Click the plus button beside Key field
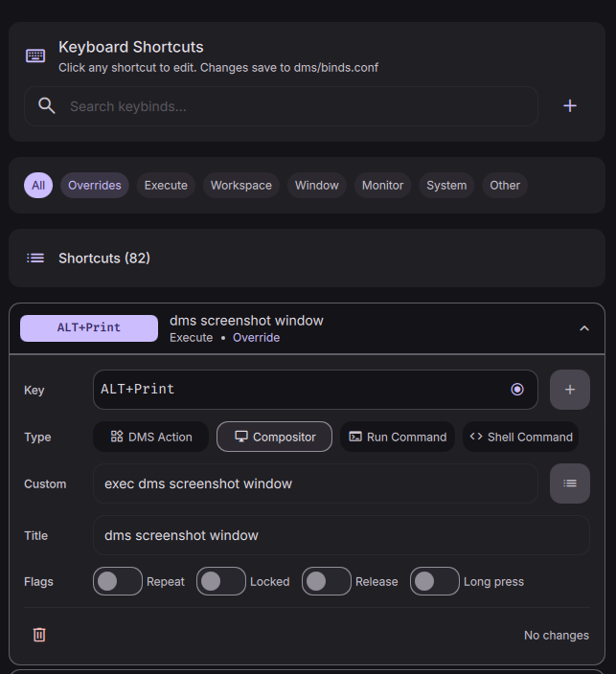 coord(570,390)
